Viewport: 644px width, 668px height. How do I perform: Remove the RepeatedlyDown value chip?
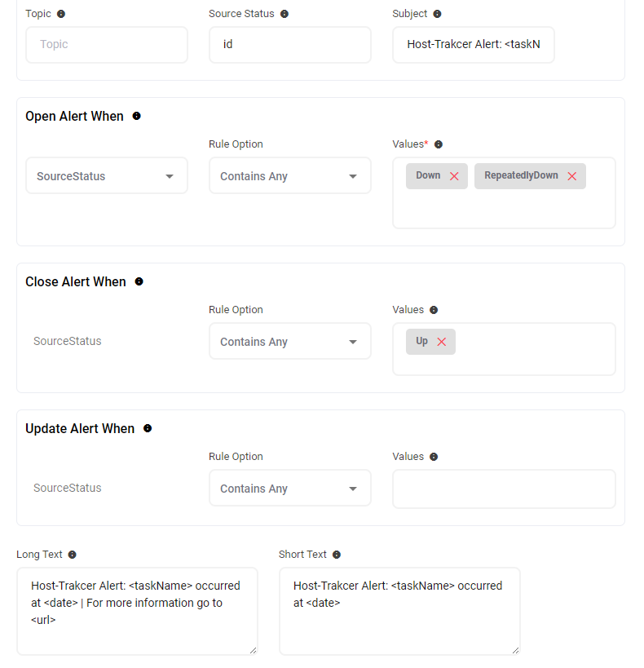click(572, 176)
